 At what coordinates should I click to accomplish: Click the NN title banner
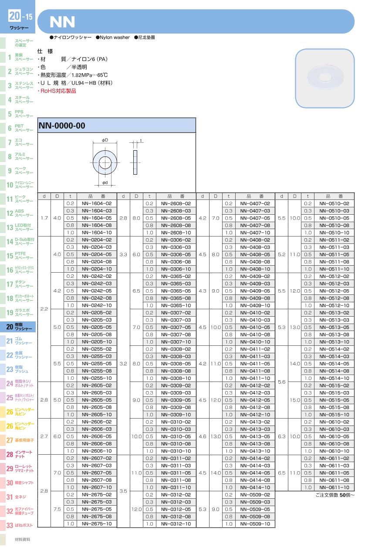click(196, 22)
